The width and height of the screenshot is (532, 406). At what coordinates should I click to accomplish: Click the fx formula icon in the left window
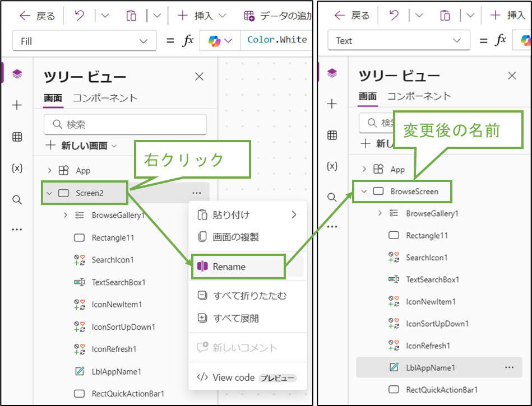point(188,41)
